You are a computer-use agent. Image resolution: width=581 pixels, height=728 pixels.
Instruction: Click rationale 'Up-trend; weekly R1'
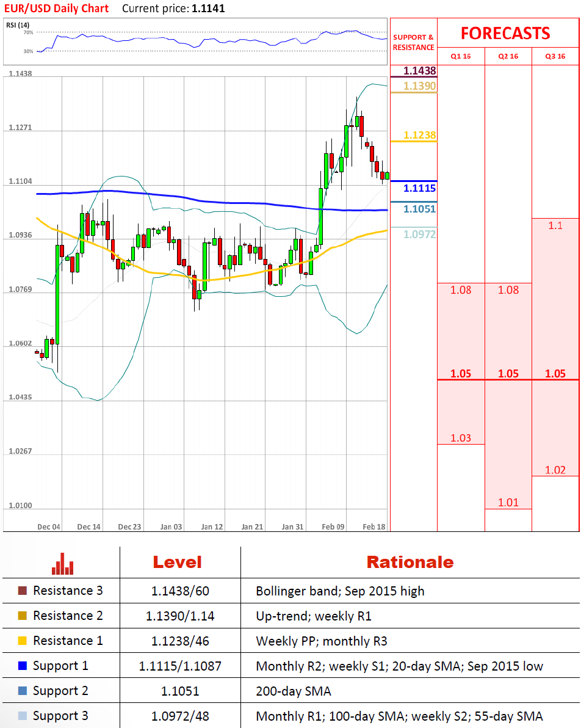click(x=314, y=616)
